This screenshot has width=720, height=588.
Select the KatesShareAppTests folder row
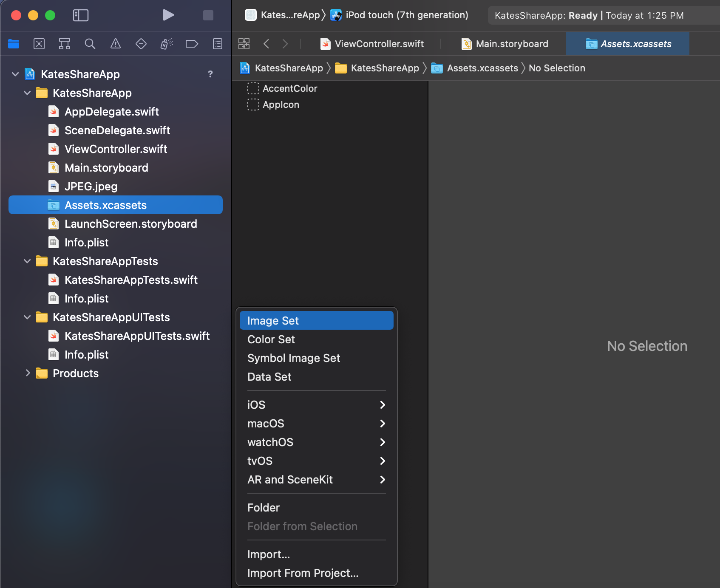coord(116,261)
